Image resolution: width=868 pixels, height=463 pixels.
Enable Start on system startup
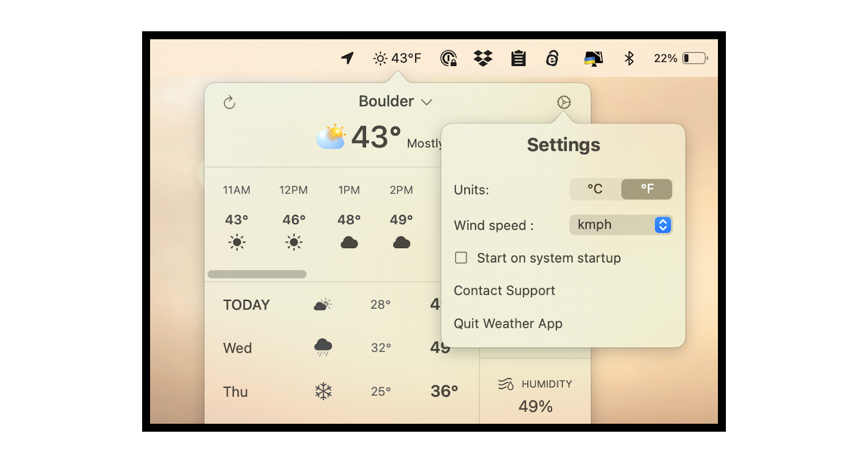click(x=460, y=258)
